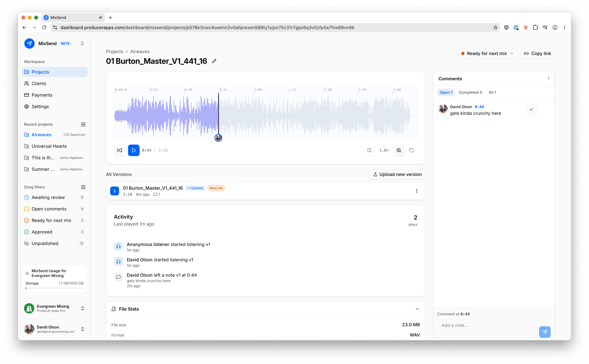Switch to the All 1 comments tab
Viewport: 589px width, 364px height.
click(x=492, y=92)
